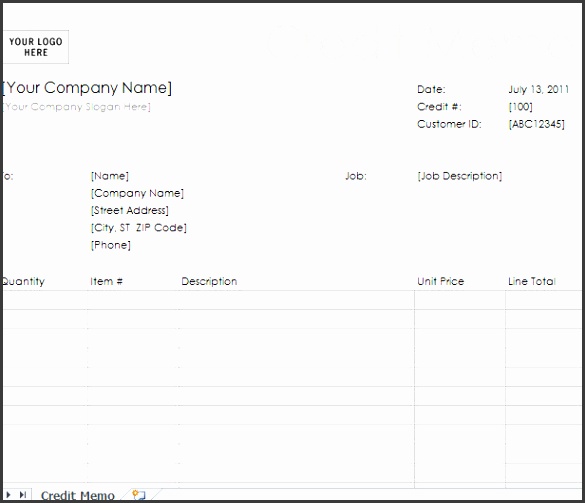Screen dimensions: 585x503
Task: Click the Job: label
Action: [356, 176]
